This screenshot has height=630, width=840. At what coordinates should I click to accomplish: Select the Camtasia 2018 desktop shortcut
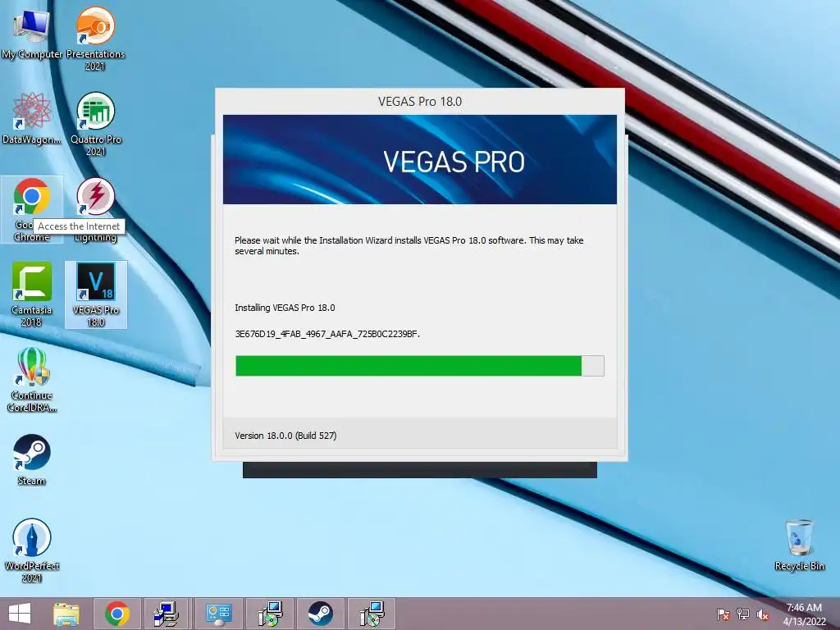point(32,294)
